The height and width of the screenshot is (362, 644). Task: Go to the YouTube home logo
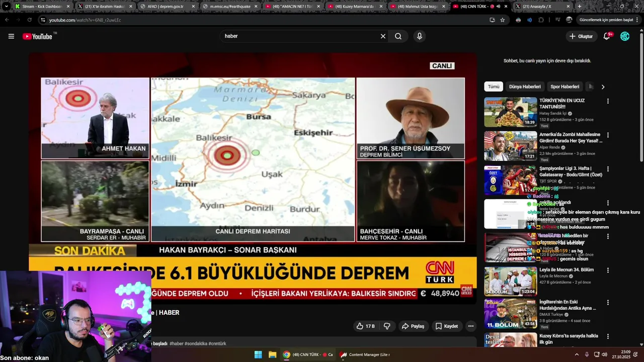tap(38, 36)
